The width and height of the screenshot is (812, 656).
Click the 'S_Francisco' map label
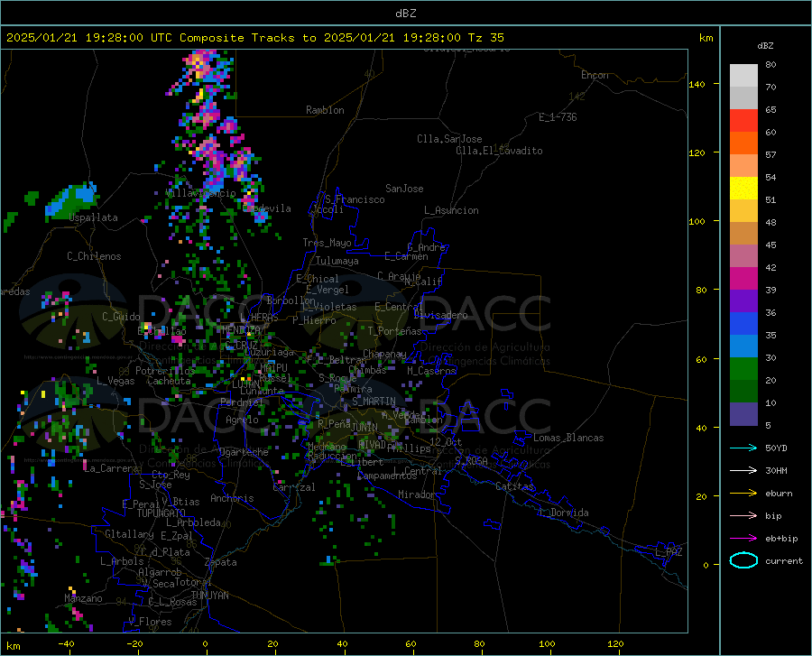[355, 199]
